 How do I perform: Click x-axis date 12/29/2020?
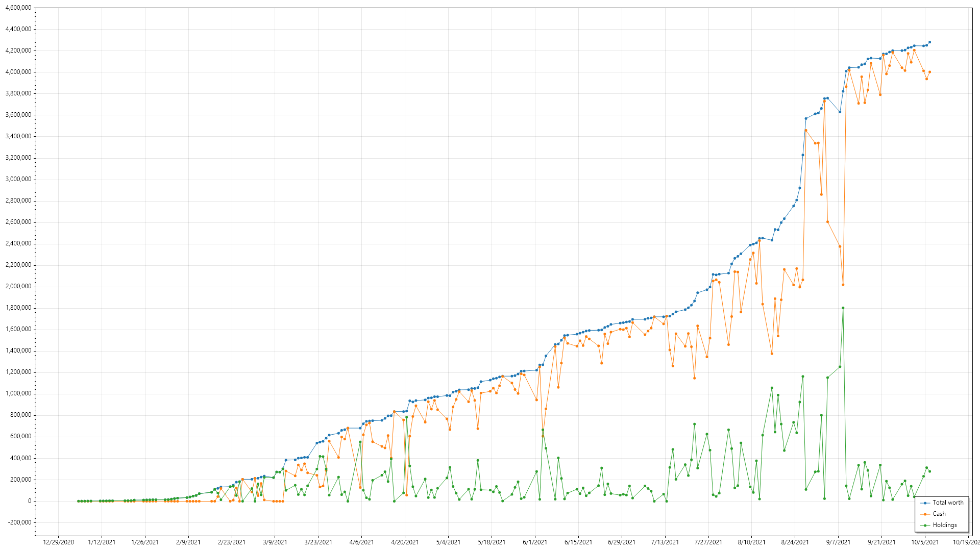tap(58, 542)
